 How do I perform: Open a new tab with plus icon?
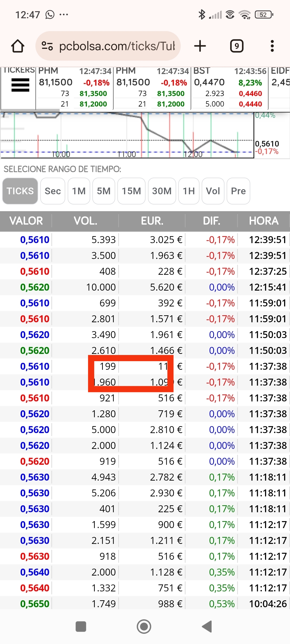[200, 46]
